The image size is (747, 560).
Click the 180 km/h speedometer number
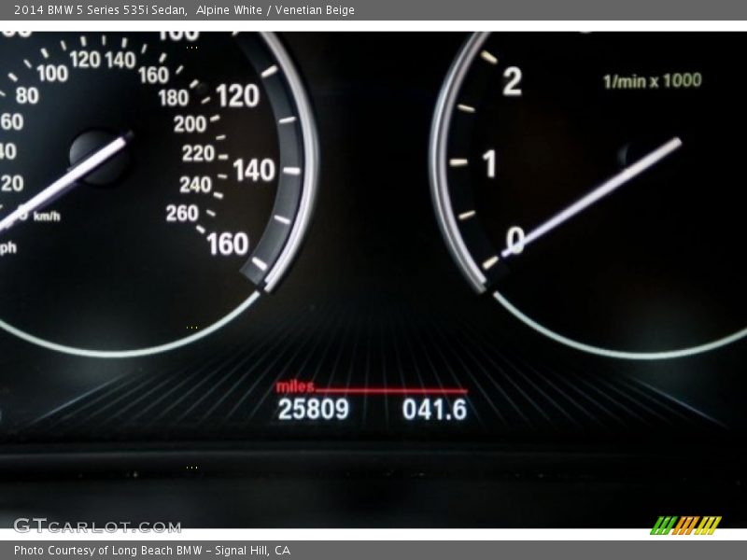[x=174, y=98]
